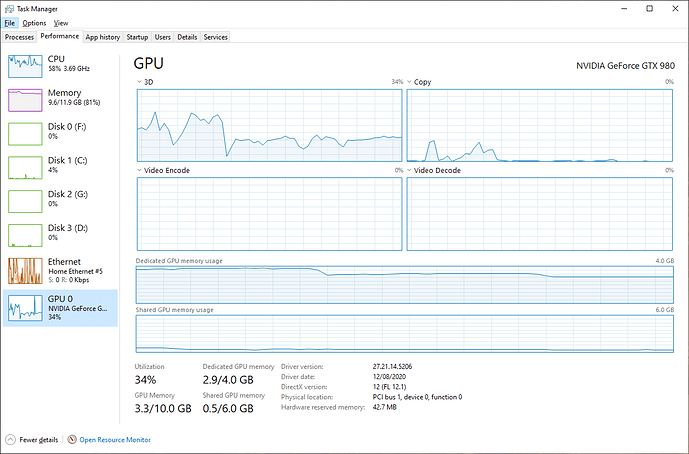Viewport: 689px width, 454px height.
Task: Click the Resource Monitor icon
Action: tap(72, 439)
